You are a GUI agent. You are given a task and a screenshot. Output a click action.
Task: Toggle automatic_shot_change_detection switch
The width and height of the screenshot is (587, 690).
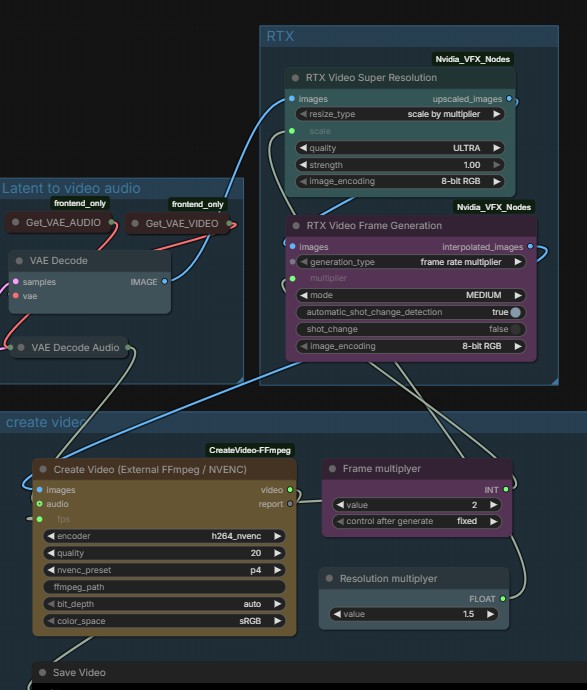pyautogui.click(x=516, y=312)
